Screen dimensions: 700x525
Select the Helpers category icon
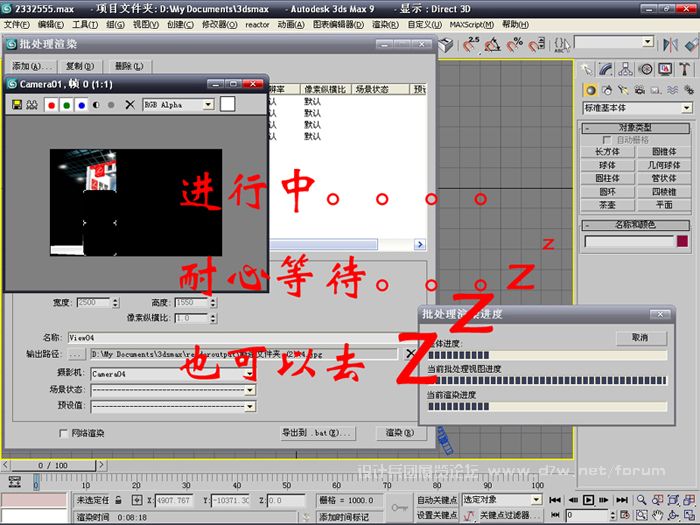(655, 90)
